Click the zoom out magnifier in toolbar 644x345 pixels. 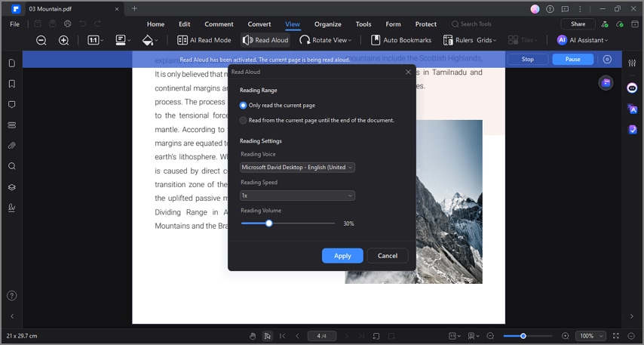[x=41, y=40]
